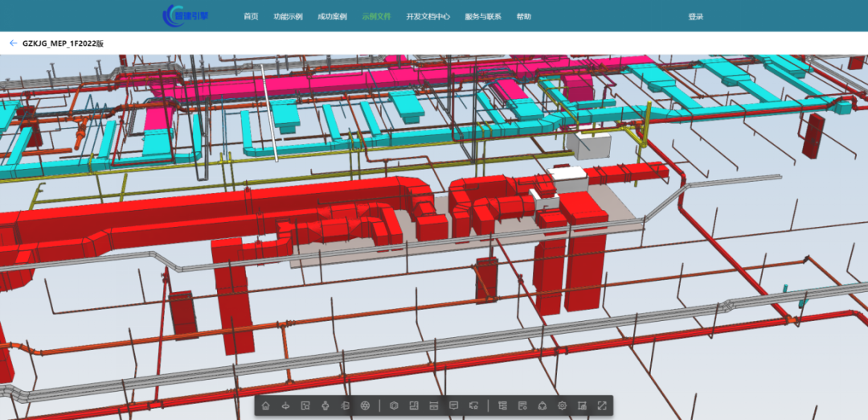This screenshot has width=868, height=420.
Task: Click the 智建引擎 logo
Action: (185, 15)
